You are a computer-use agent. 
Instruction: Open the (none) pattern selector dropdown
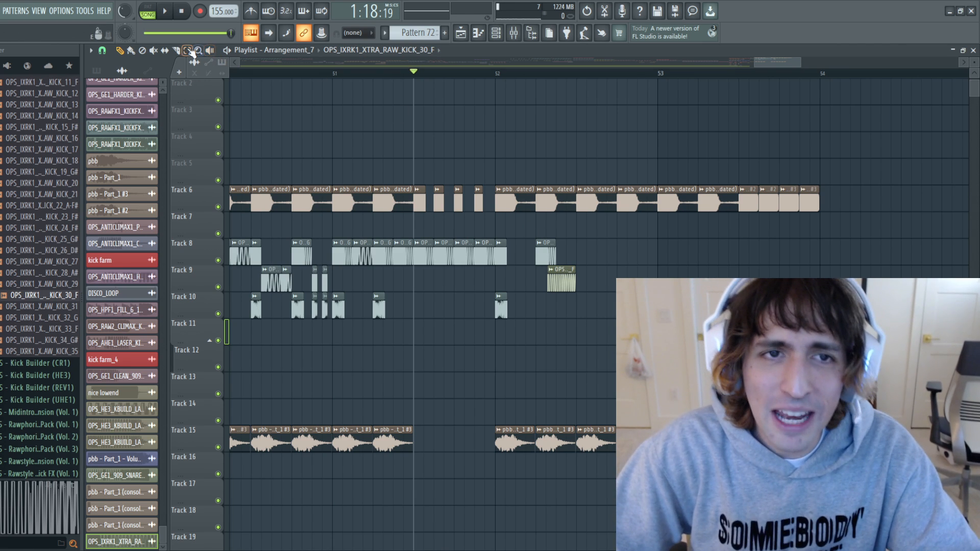click(x=357, y=33)
